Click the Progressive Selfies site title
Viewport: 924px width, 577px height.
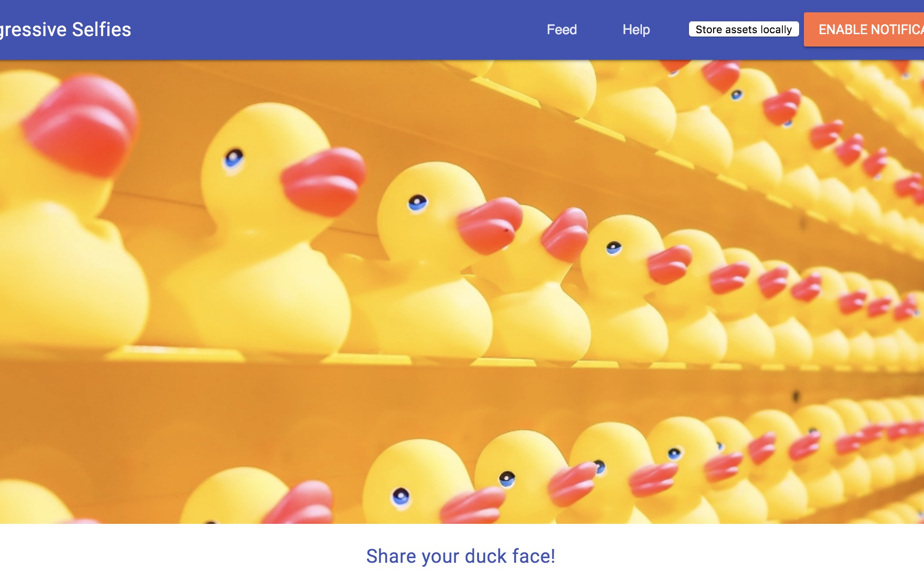(x=66, y=29)
